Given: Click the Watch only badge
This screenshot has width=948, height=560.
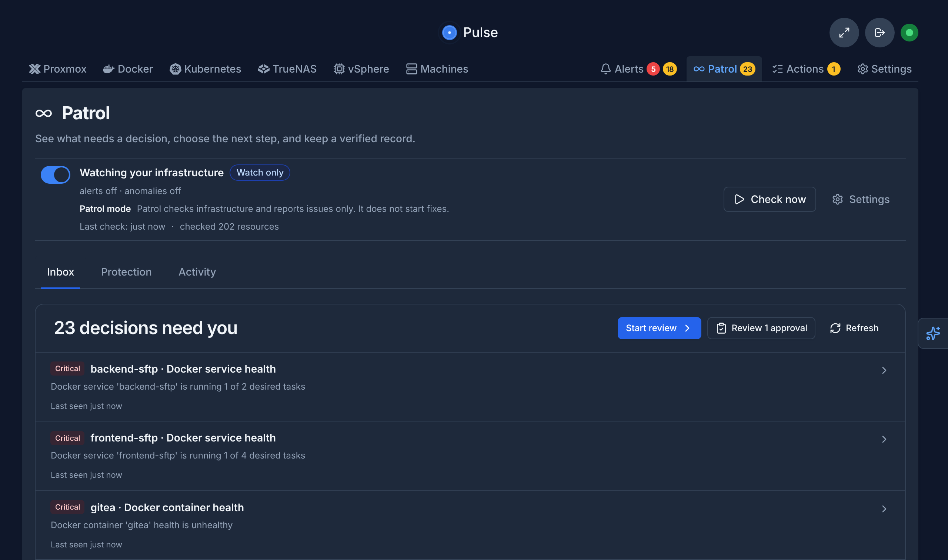Looking at the screenshot, I should pos(260,173).
